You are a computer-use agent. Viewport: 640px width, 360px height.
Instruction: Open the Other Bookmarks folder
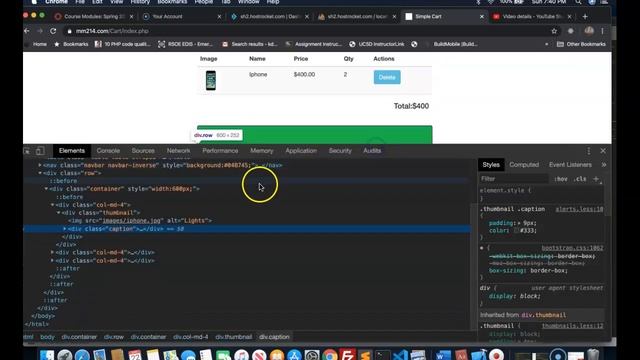pos(581,44)
